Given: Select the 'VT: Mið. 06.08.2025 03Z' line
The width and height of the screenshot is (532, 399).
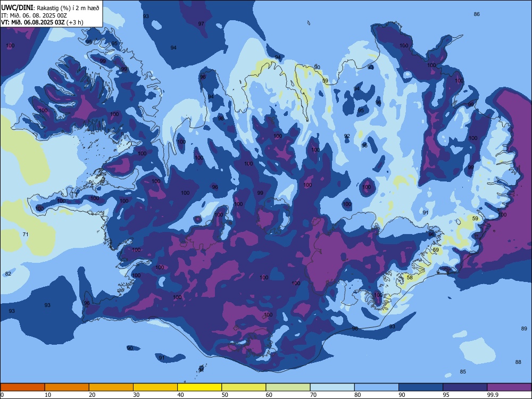Looking at the screenshot, I should point(32,22).
